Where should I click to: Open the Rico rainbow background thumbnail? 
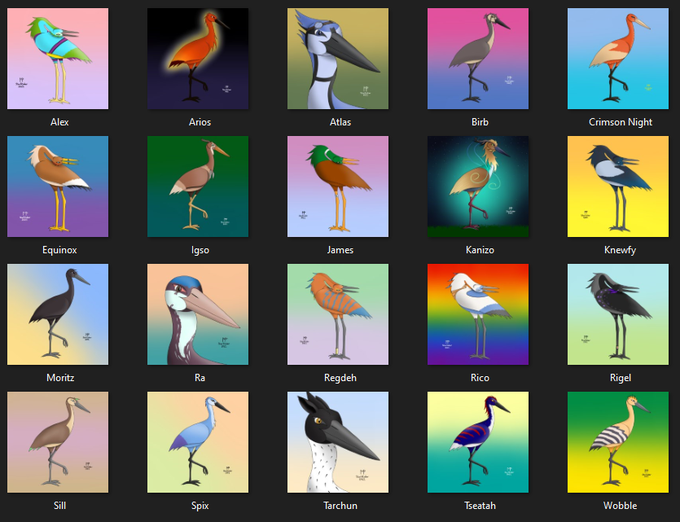pyautogui.click(x=478, y=314)
